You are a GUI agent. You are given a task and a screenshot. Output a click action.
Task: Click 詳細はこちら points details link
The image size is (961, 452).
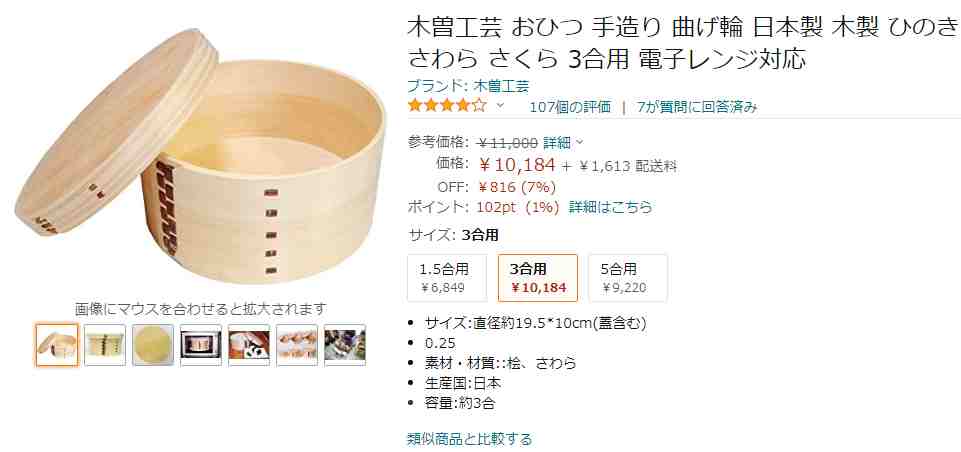(611, 207)
